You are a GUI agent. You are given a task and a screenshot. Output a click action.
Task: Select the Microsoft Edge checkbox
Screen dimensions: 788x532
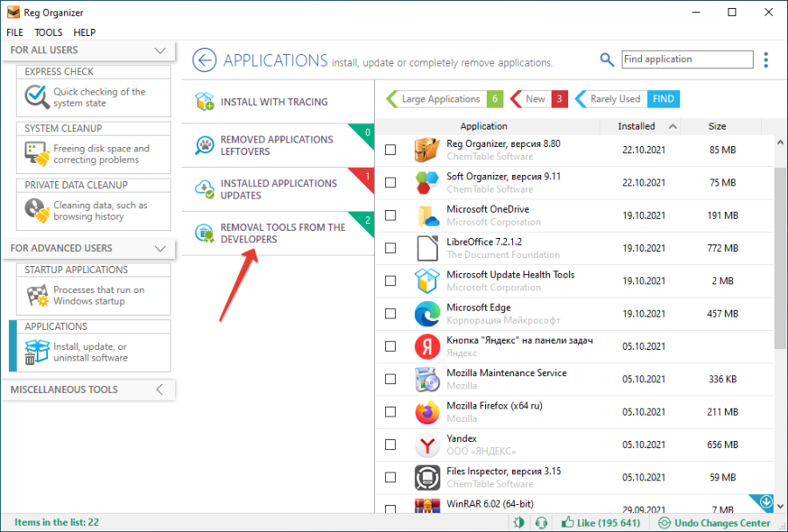(x=390, y=314)
